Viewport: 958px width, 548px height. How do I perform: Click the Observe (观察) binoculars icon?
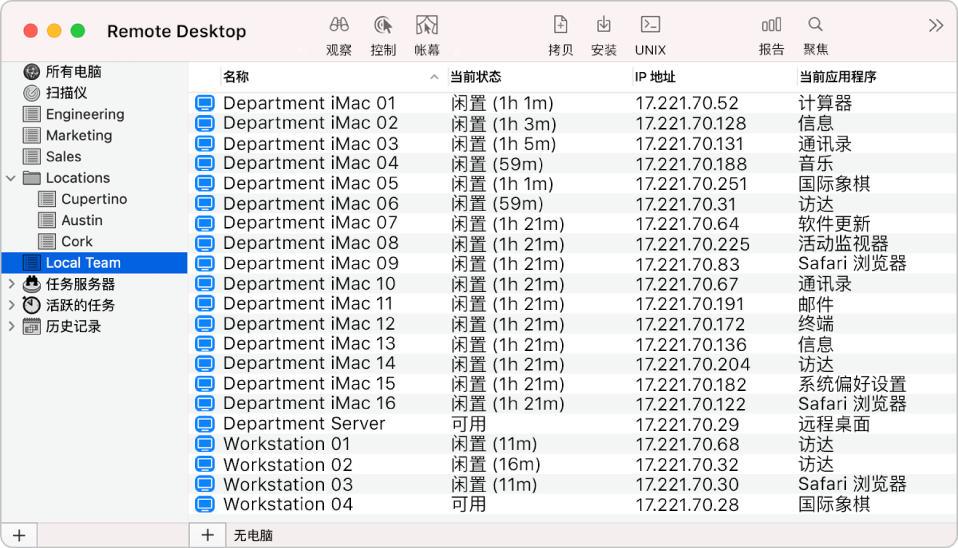338,25
